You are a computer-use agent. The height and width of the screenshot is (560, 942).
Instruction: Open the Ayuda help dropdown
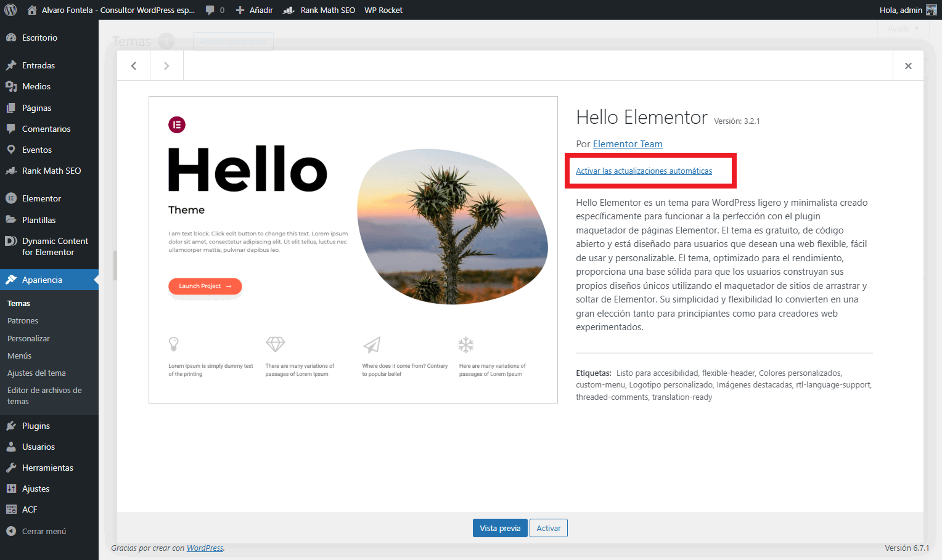pos(903,29)
